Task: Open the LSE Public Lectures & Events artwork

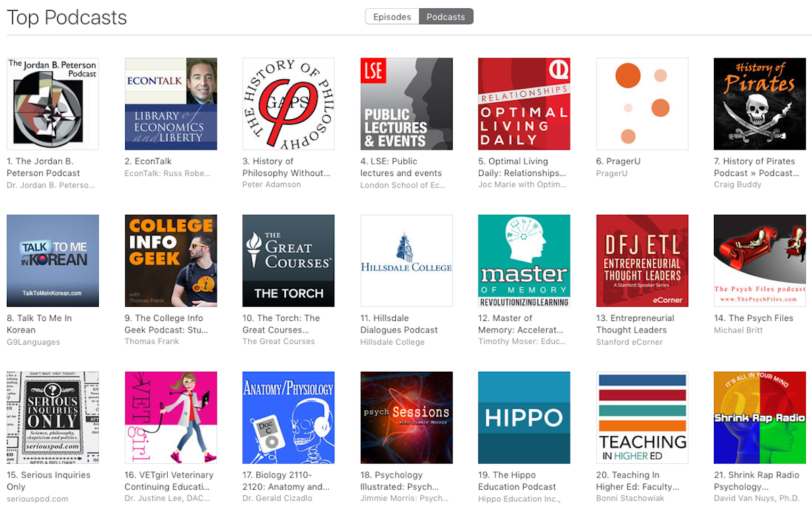Action: pos(407,104)
